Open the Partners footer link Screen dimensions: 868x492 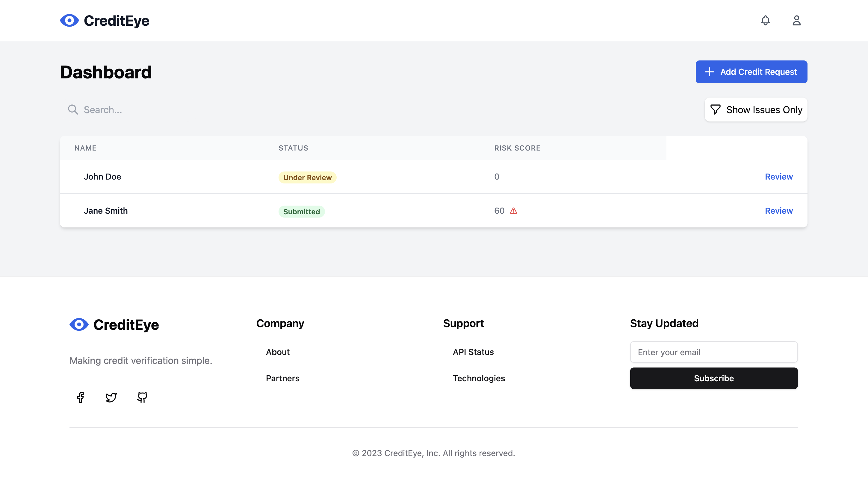[282, 378]
